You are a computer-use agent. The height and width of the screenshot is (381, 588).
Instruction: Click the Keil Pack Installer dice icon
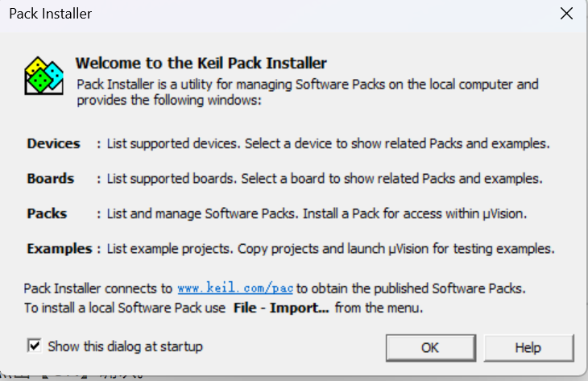43,76
